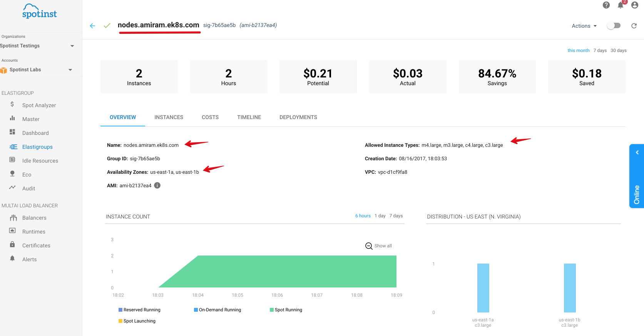Expand the Spotinst Labs account dropdown
Image resolution: width=644 pixels, height=336 pixels.
click(70, 70)
